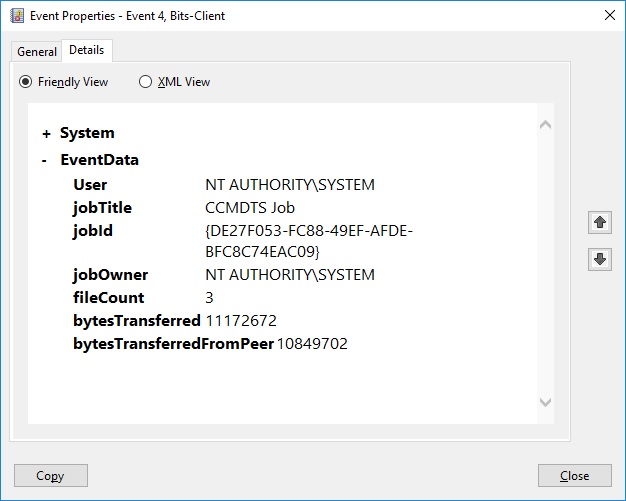Select the Friendly View radio button
This screenshot has height=501, width=626.
27,82
